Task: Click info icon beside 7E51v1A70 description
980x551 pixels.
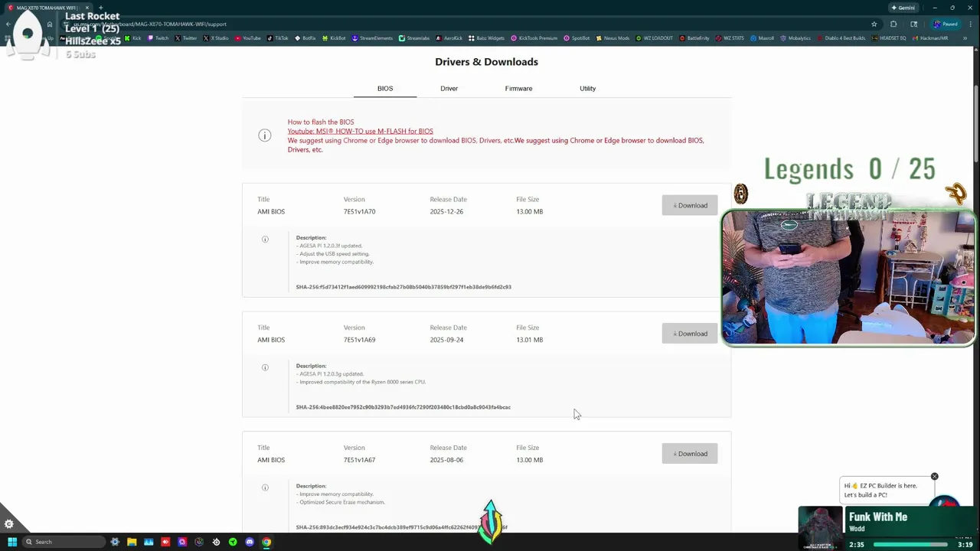Action: click(x=265, y=239)
